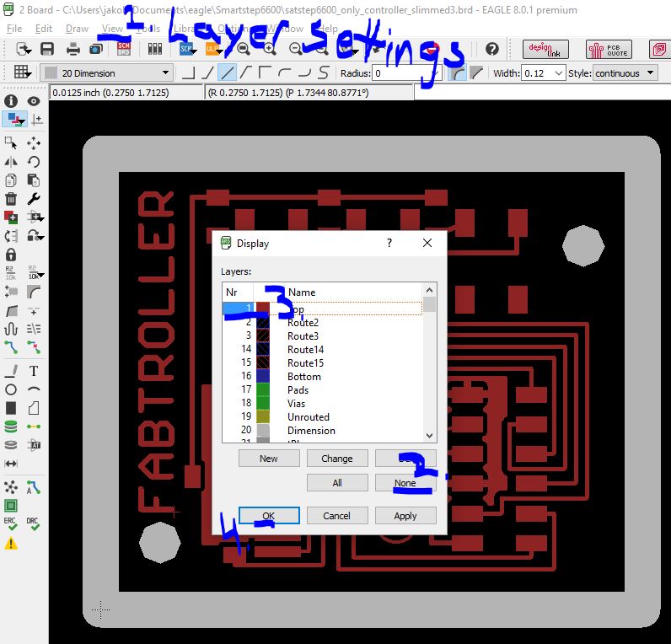Run the Ratsnest tool

point(11,487)
